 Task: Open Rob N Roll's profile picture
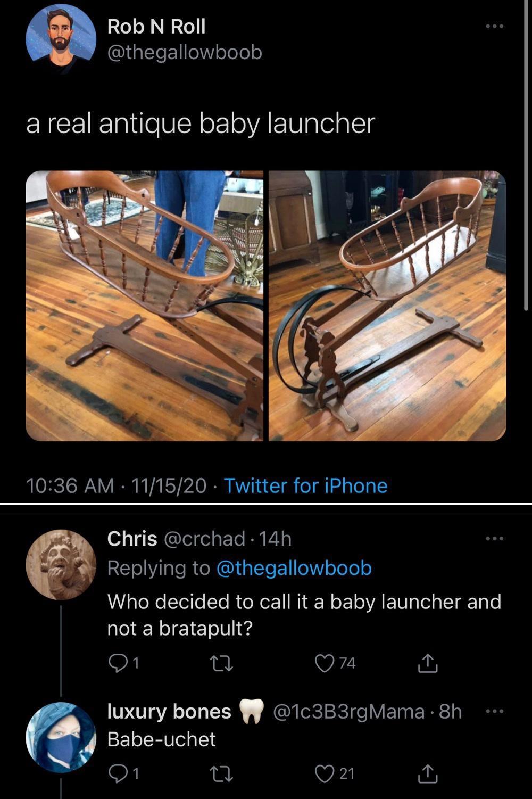[x=61, y=38]
